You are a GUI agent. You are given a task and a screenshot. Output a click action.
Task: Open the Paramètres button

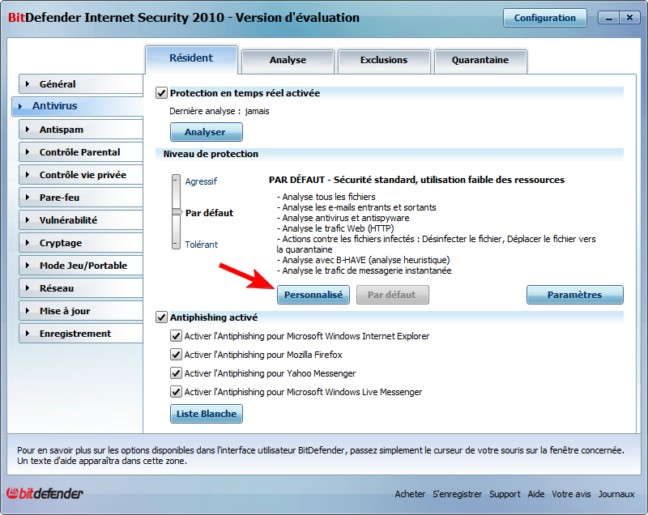click(575, 295)
